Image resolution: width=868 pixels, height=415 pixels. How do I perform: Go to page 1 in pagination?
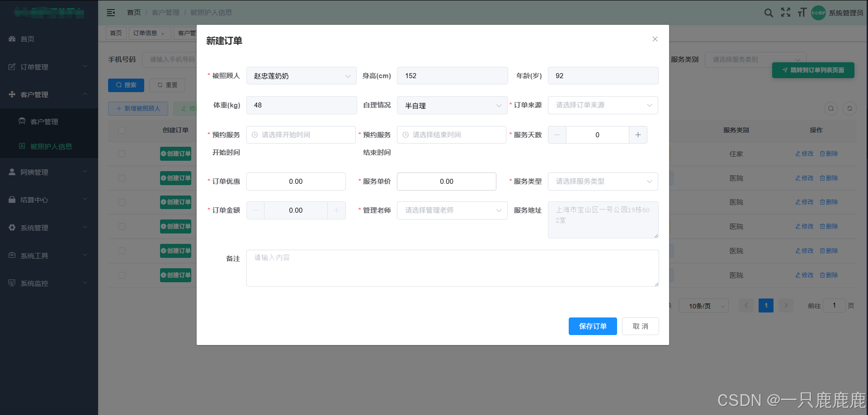tap(766, 306)
